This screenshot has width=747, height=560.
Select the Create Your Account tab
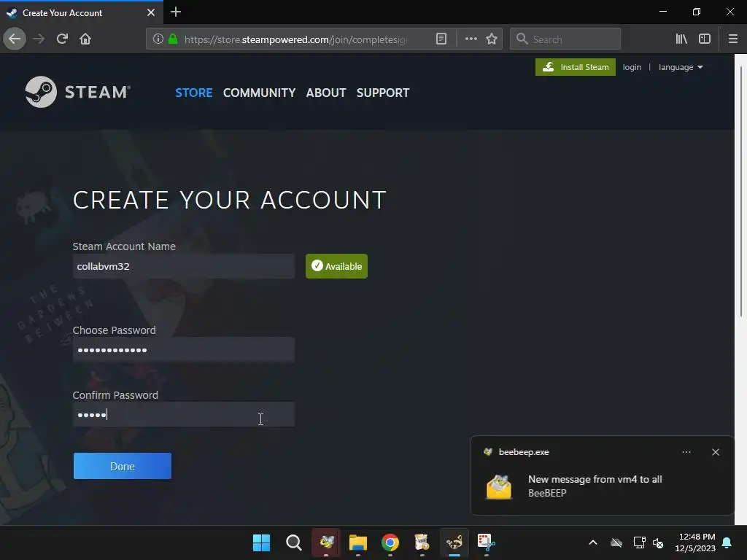[81, 13]
